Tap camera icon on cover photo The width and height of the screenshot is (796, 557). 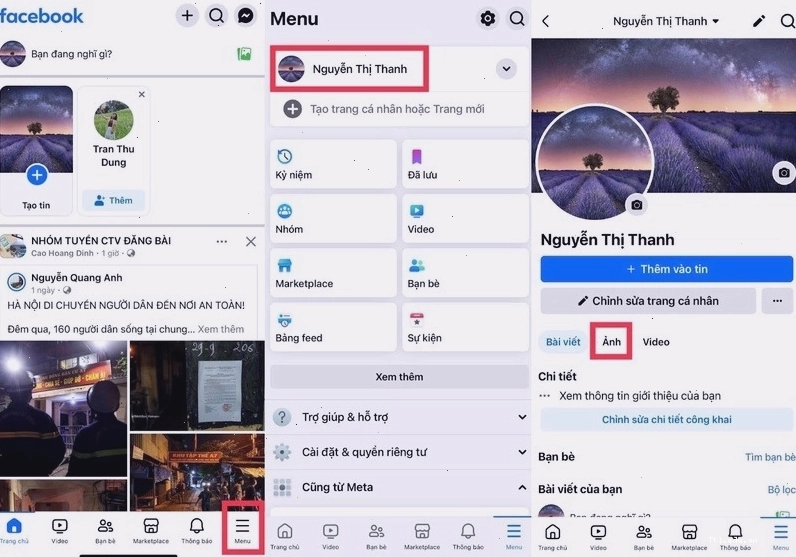click(x=784, y=173)
